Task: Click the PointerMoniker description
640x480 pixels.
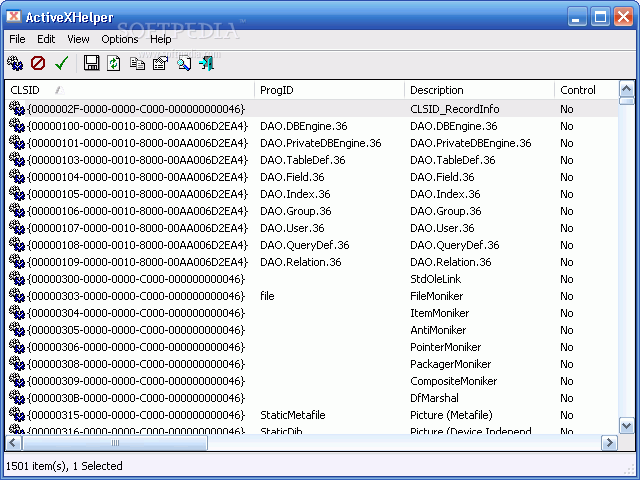Action: click(x=445, y=347)
